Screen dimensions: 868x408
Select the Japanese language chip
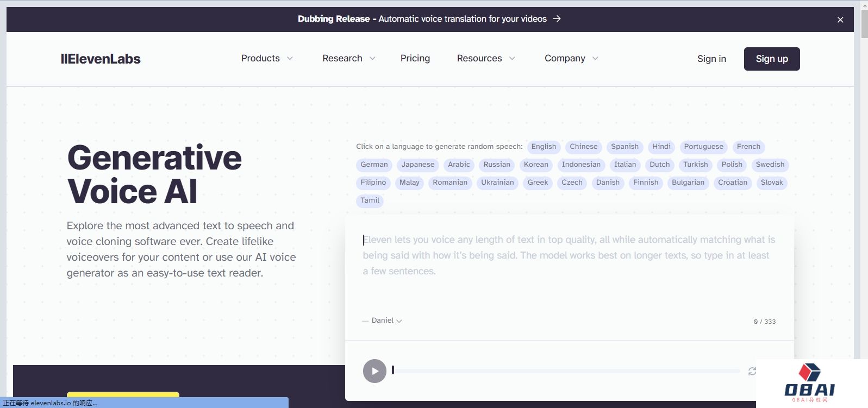(418, 165)
